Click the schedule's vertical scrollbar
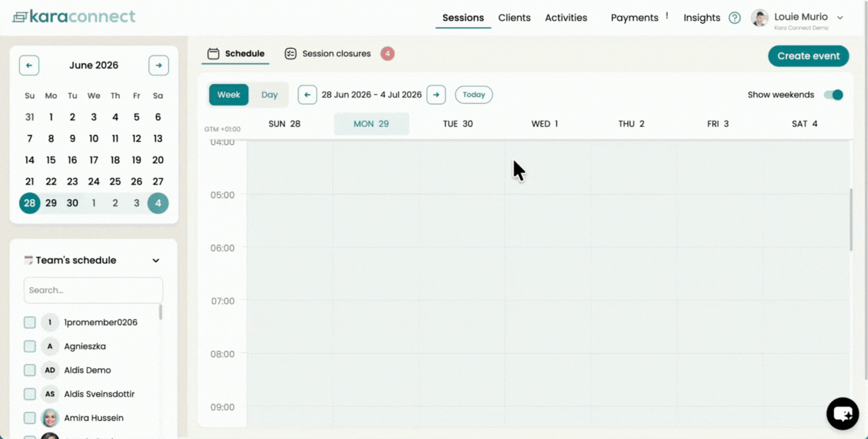This screenshot has height=439, width=868. tap(852, 220)
